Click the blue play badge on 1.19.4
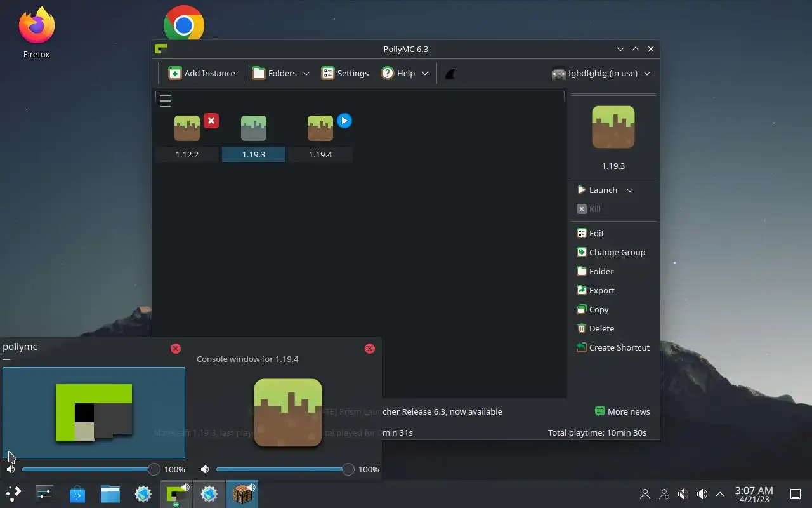Viewport: 812px width, 508px height. tap(344, 121)
